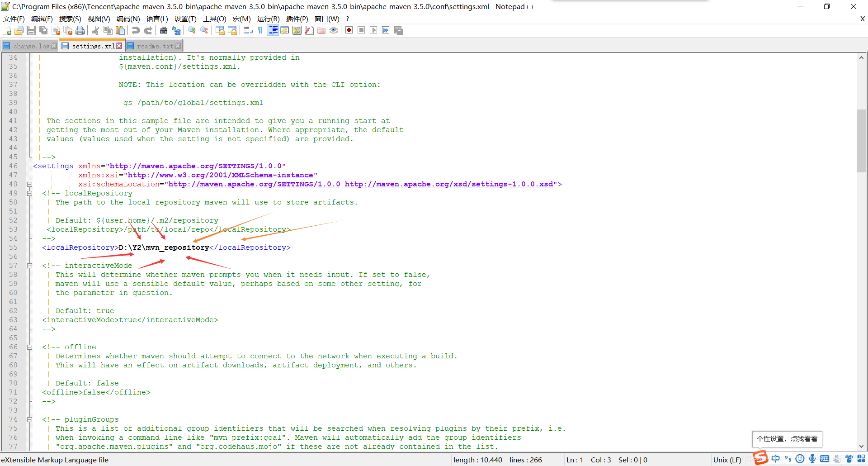
Task: Open Function List from toolbar
Action: click(x=309, y=30)
